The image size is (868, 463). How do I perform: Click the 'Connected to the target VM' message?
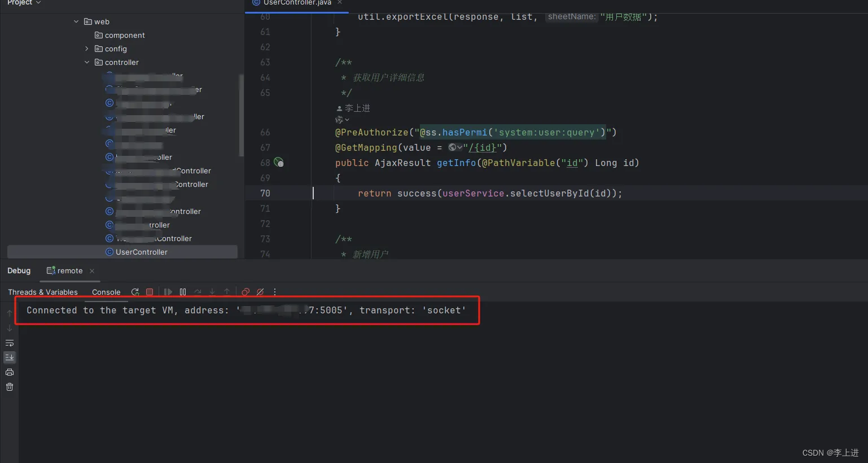247,310
